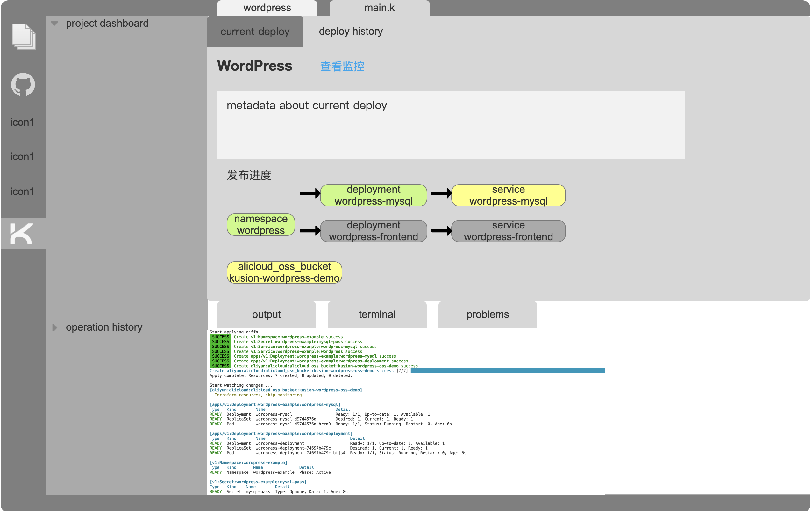Screen dimensions: 812x511
Task: Select the namespace wordpress node
Action: (261, 224)
